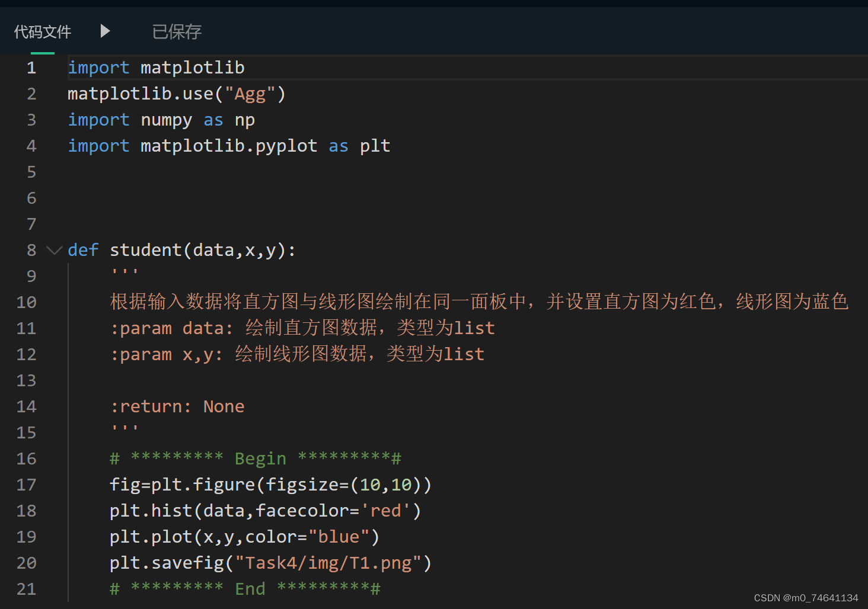Click line number 1 in the gutter

click(31, 67)
